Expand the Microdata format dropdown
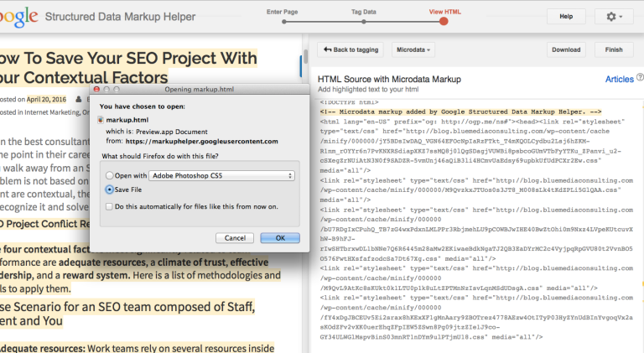The image size is (644, 353). (x=417, y=49)
